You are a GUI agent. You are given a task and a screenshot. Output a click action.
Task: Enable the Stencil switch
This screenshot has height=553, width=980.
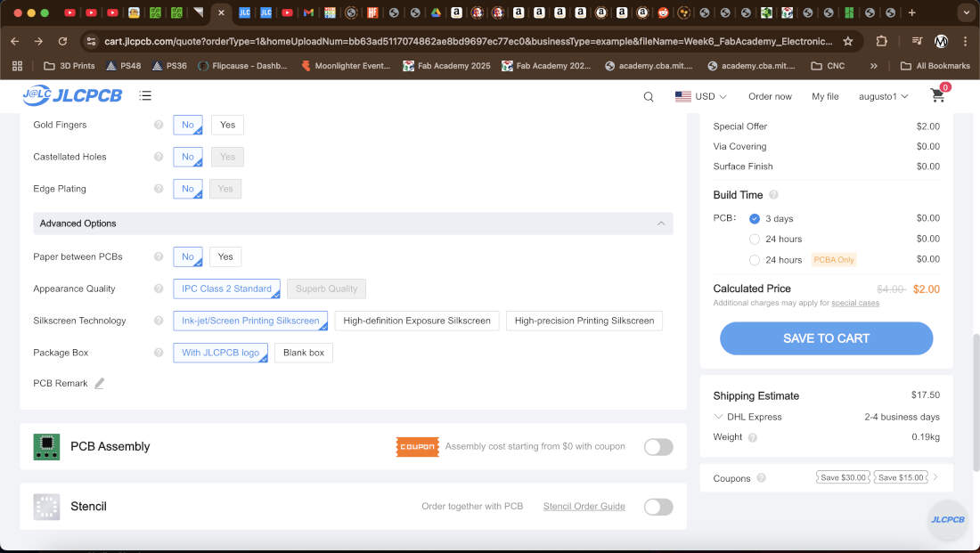[x=658, y=507]
